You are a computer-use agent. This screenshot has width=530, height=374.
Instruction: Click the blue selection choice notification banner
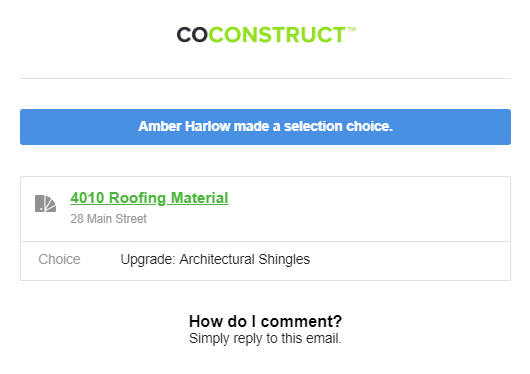tap(265, 127)
